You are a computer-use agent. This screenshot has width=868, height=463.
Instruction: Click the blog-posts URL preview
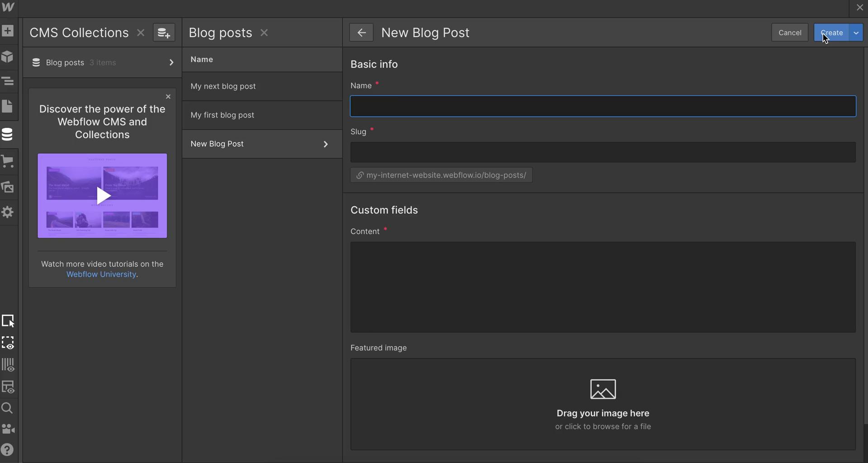click(x=441, y=175)
